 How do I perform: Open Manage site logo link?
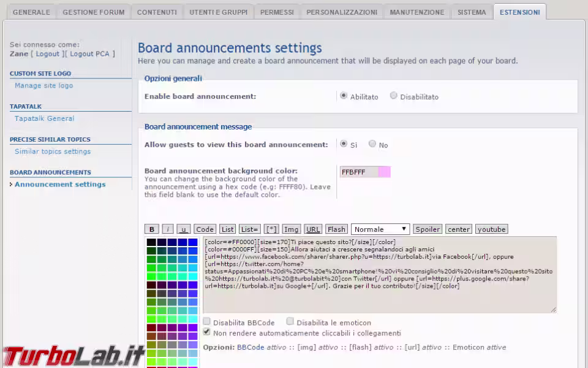[44, 86]
